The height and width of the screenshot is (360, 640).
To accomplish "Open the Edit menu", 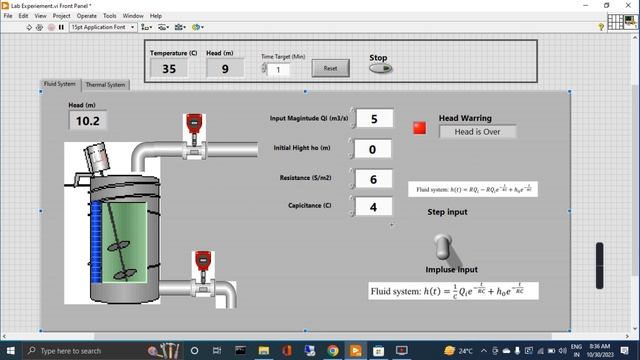I will coord(23,16).
